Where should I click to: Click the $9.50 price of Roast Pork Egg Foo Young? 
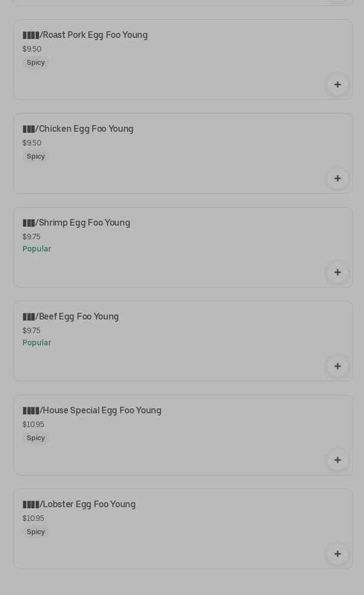pyautogui.click(x=32, y=49)
